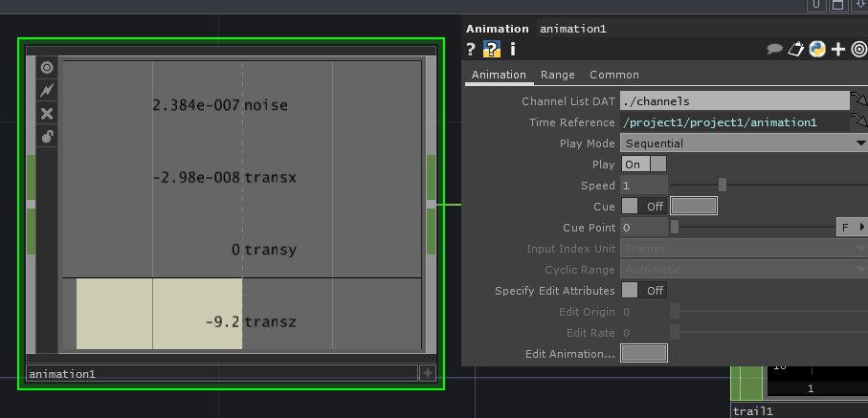The height and width of the screenshot is (418, 868).
Task: Open operator help question mark icon
Action: click(471, 50)
